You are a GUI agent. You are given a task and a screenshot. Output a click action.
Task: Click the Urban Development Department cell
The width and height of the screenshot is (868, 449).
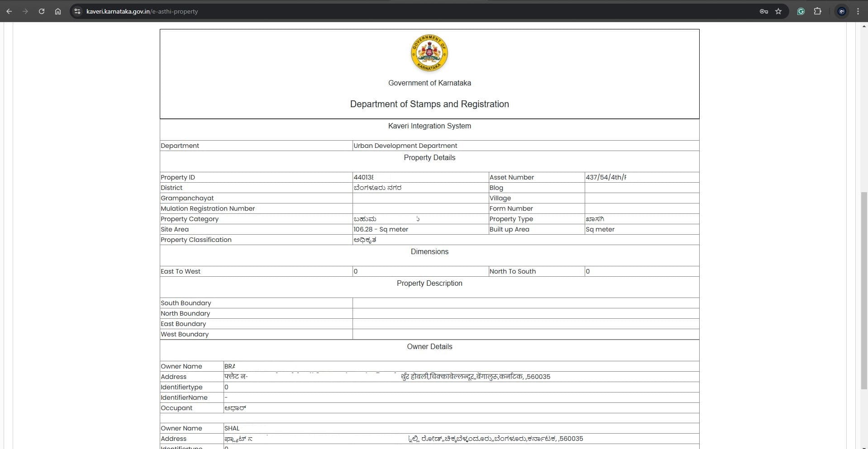tap(405, 146)
